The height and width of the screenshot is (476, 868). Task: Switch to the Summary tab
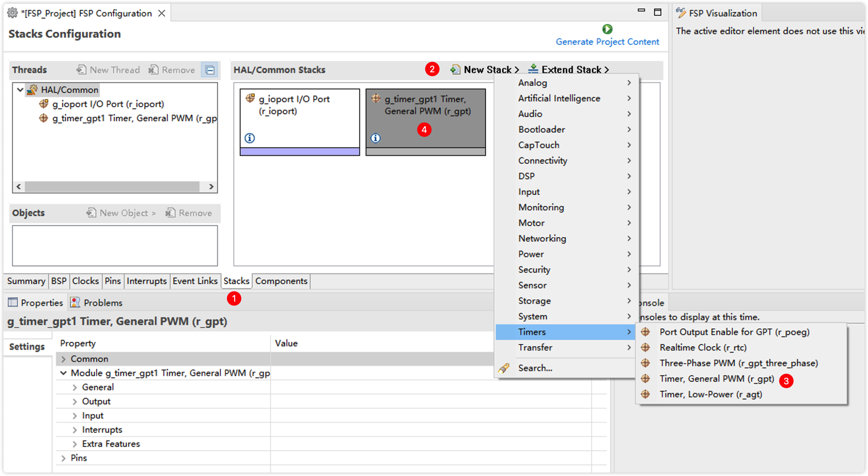[26, 281]
